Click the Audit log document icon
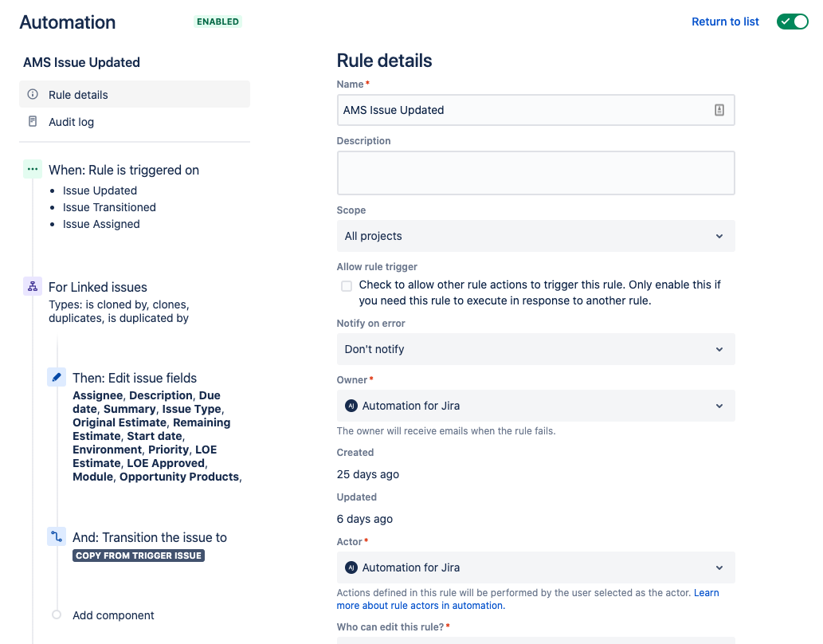This screenshot has height=644, width=823. [33, 122]
